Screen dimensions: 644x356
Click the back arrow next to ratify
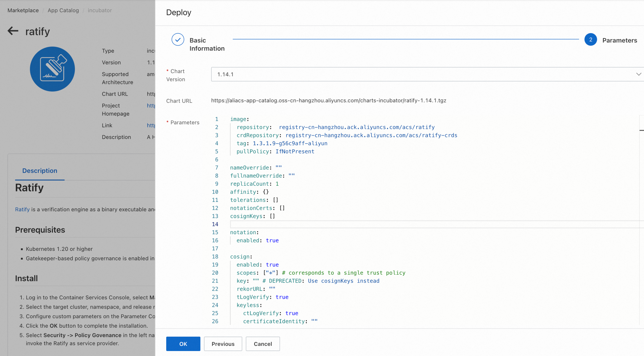(13, 31)
